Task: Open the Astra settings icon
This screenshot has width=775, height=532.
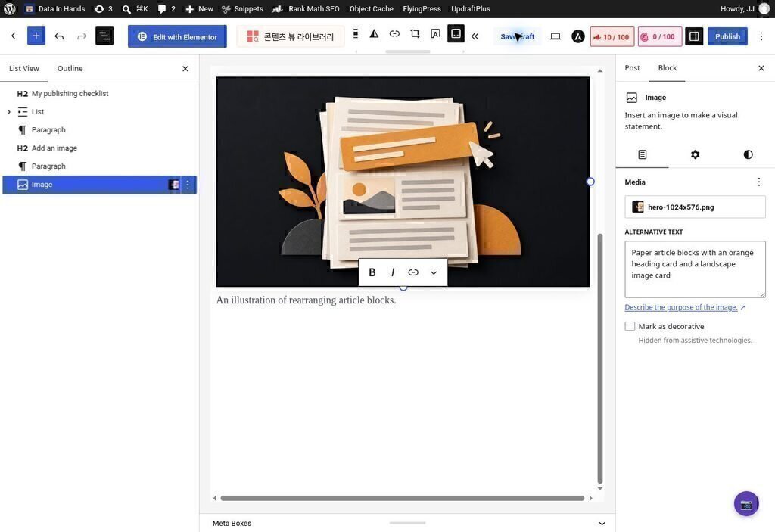Action: [577, 36]
